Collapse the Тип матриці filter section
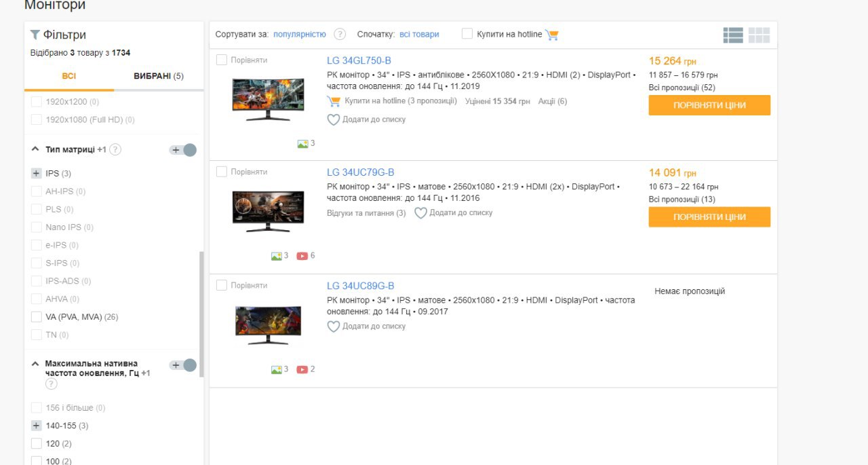 pyautogui.click(x=35, y=149)
